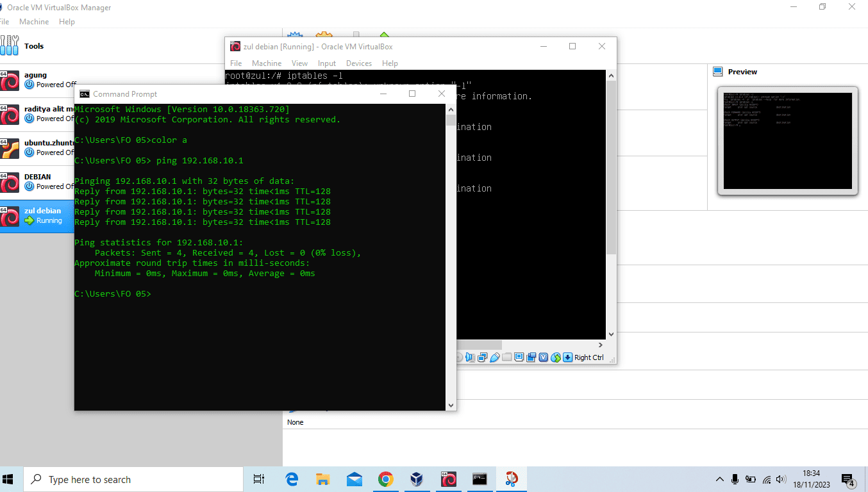Open View menu in zul debian window
868x492 pixels.
299,63
